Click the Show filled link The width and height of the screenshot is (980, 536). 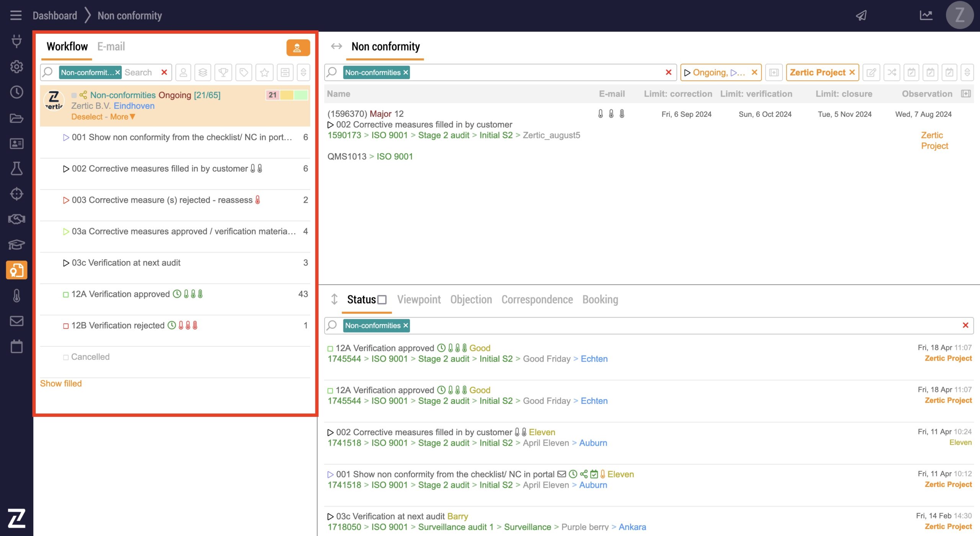pos(61,384)
